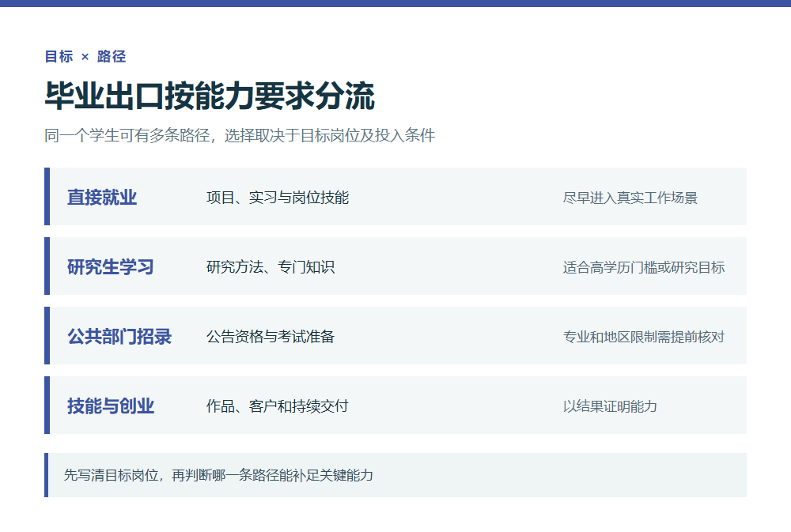Select the '公共部门招录' row title
This screenshot has height=532, width=791.
point(119,336)
